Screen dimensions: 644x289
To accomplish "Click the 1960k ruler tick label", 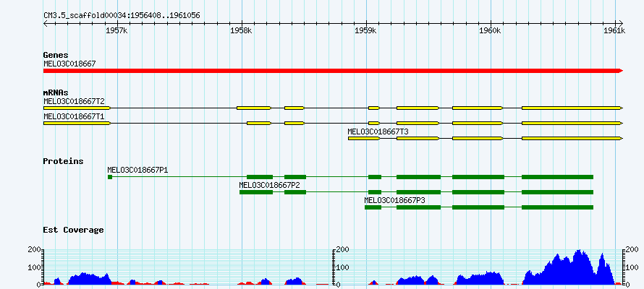I will point(491,31).
